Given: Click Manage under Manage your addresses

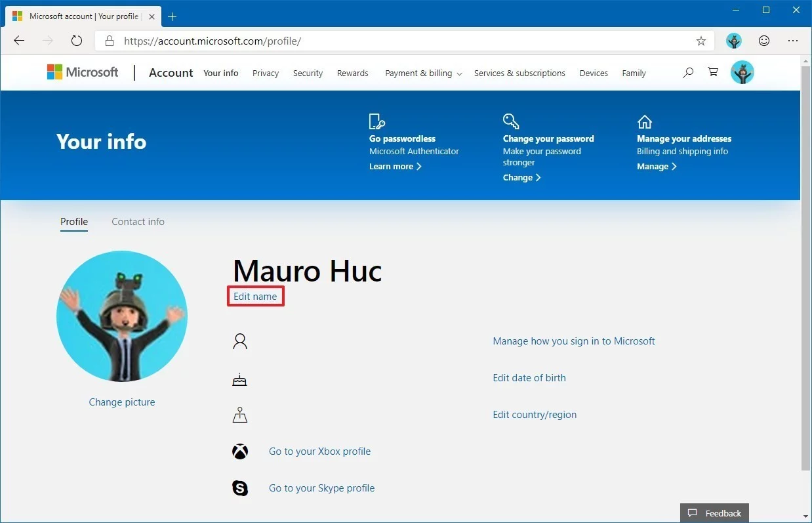Looking at the screenshot, I should 657,167.
